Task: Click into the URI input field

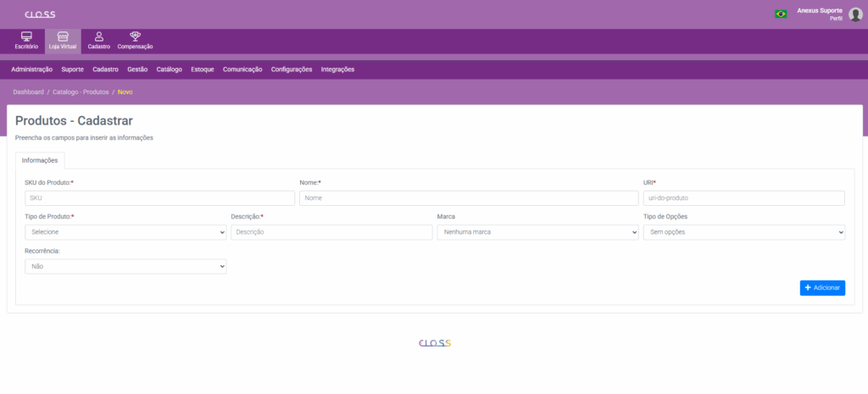Action: click(x=743, y=198)
